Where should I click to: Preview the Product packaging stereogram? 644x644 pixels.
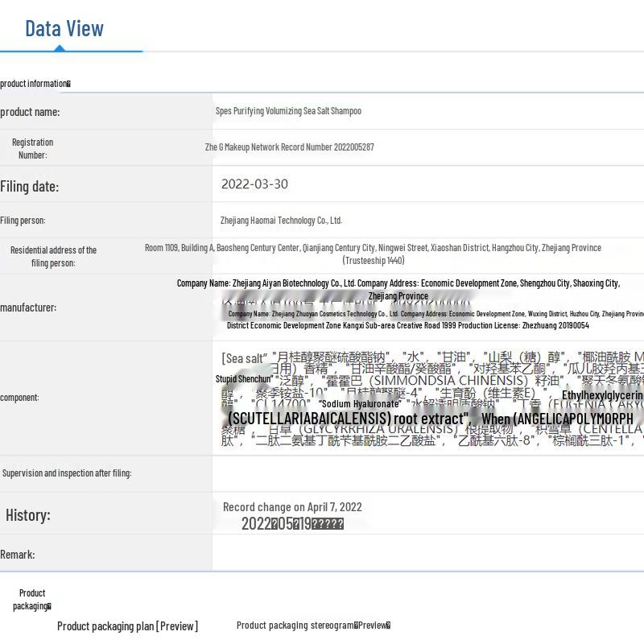pyautogui.click(x=313, y=625)
